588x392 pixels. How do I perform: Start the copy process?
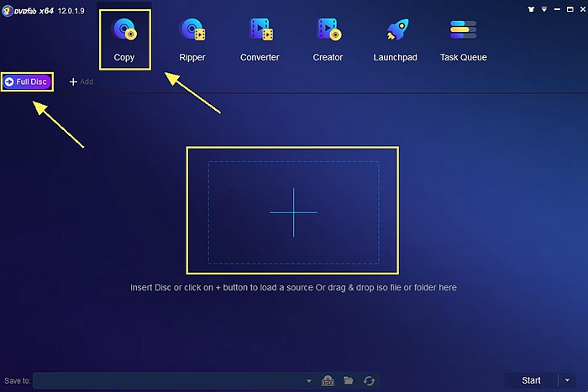click(x=531, y=380)
